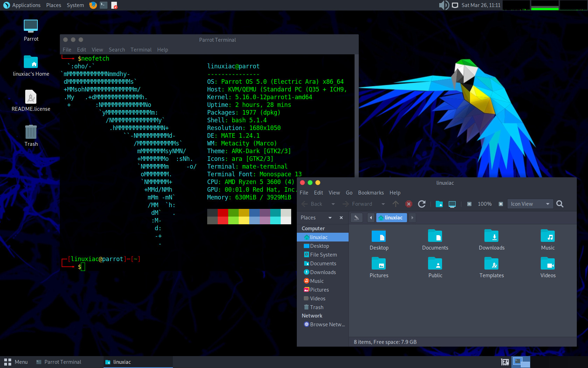Click the cyan swatch in neofetch palette
This screenshot has height=368, width=588.
point(275,220)
